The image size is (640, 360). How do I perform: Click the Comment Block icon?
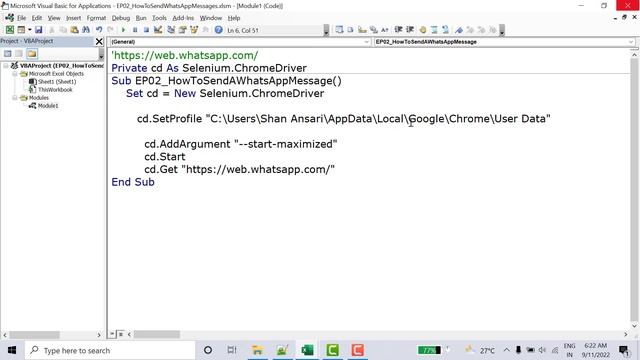click(x=434, y=30)
